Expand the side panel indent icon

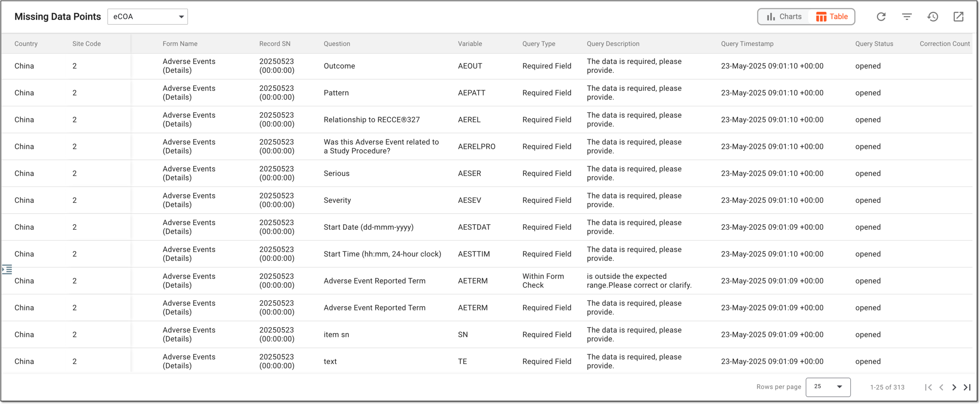click(x=7, y=269)
